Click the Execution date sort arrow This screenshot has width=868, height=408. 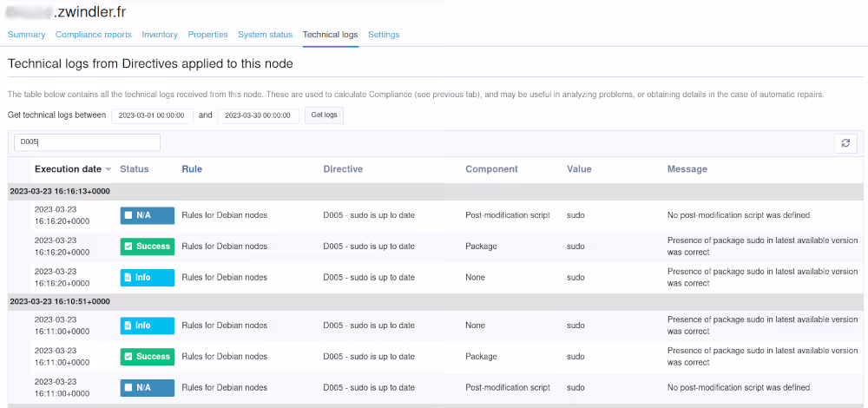108,169
